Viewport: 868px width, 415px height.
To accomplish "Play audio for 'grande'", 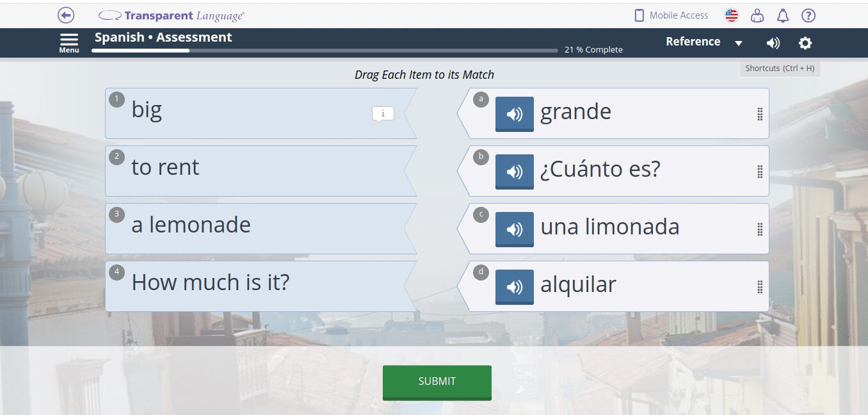I will [514, 114].
